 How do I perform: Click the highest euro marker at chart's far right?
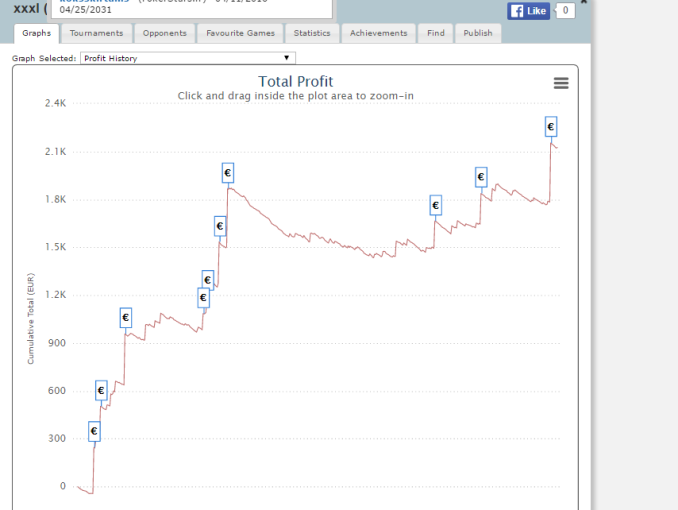click(x=550, y=126)
